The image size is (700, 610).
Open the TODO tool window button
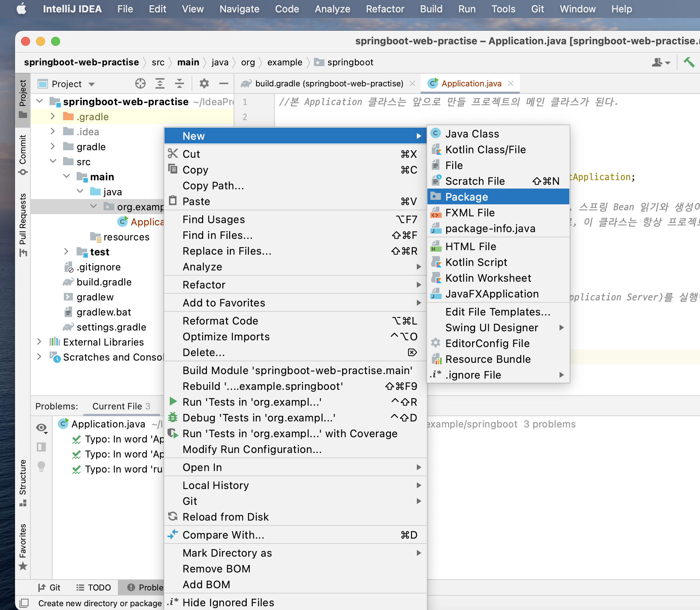(x=94, y=587)
